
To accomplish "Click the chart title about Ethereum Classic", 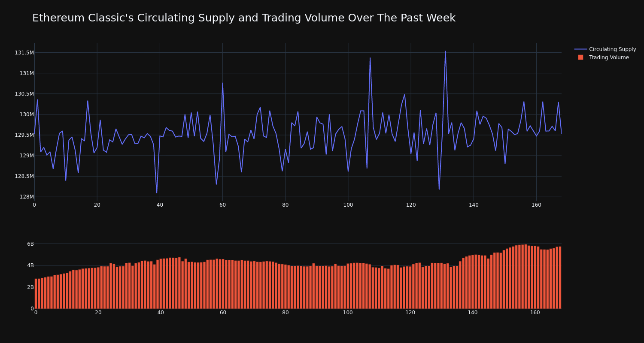I will pos(244,18).
